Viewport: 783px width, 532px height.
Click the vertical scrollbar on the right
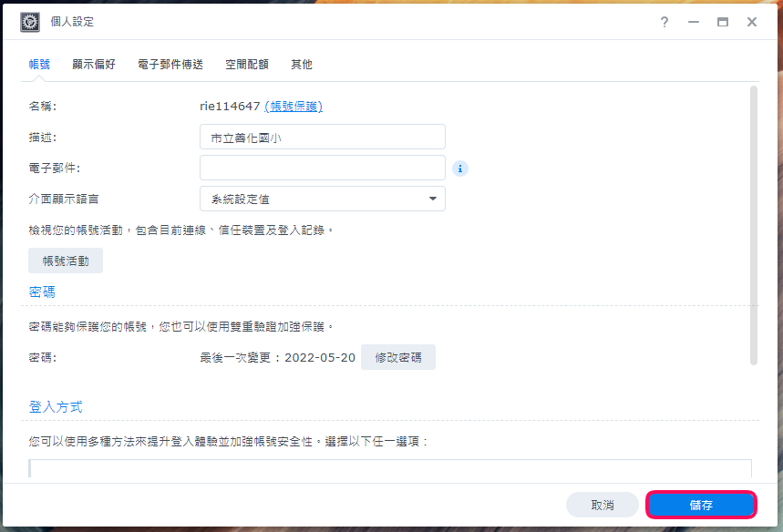[753, 226]
